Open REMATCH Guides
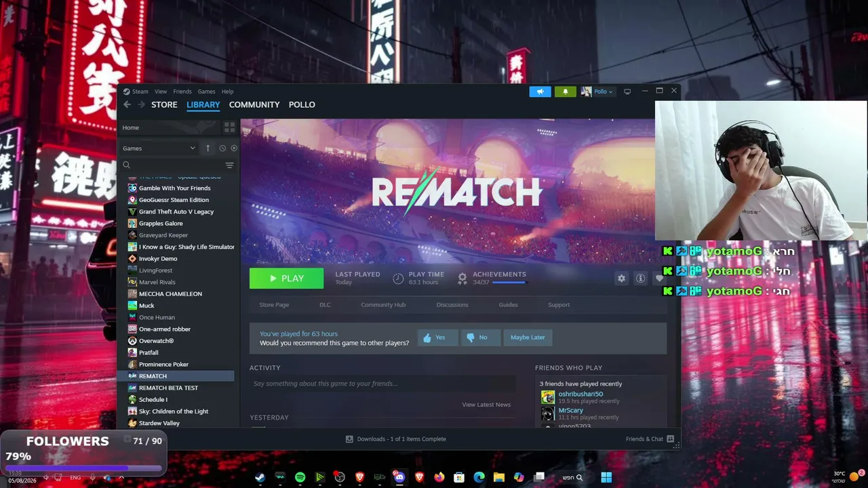The width and height of the screenshot is (868, 488). click(509, 305)
